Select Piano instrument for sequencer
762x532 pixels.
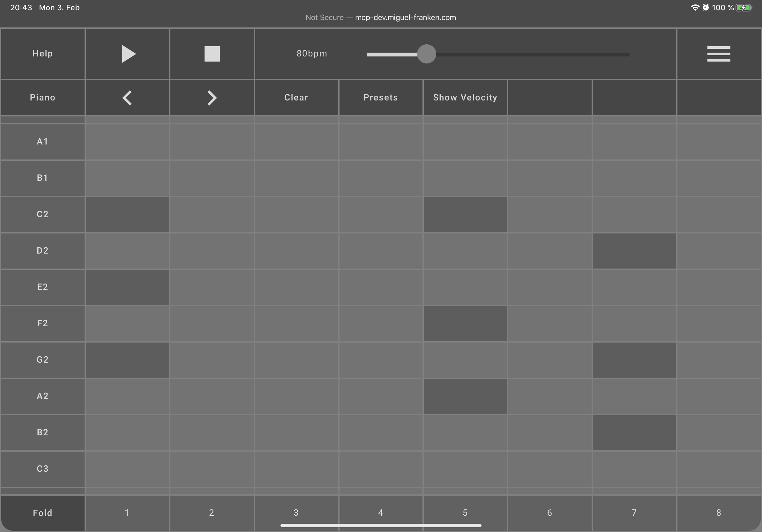tap(43, 97)
